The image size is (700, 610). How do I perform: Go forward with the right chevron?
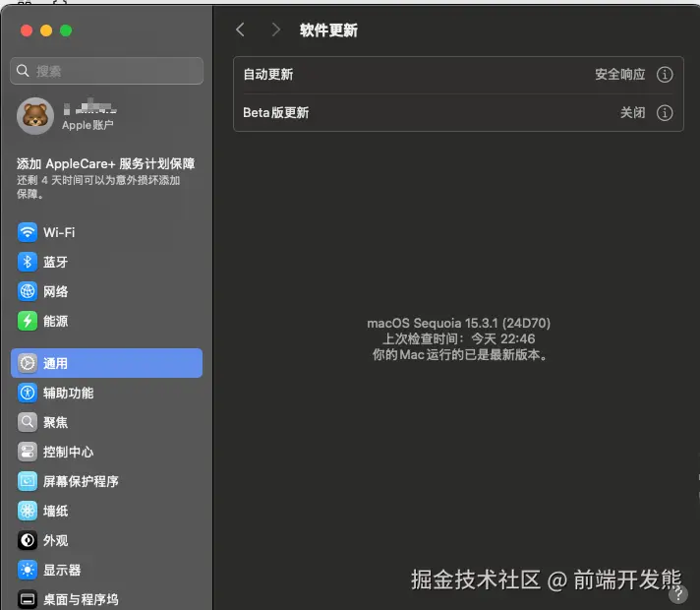click(x=276, y=30)
